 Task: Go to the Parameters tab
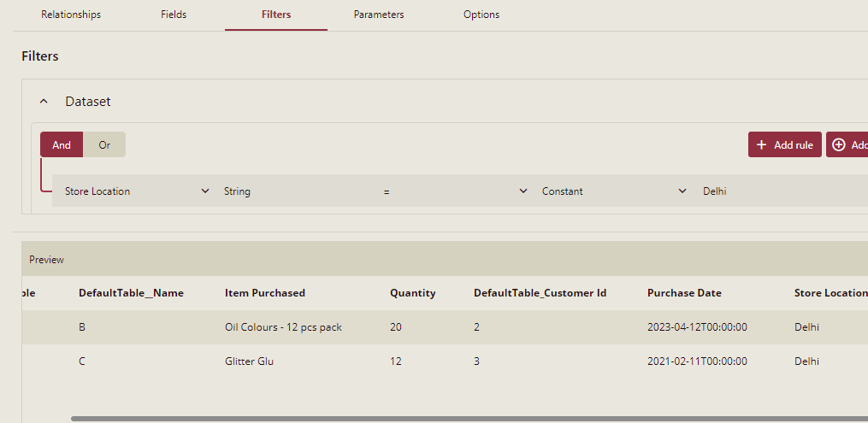click(379, 15)
